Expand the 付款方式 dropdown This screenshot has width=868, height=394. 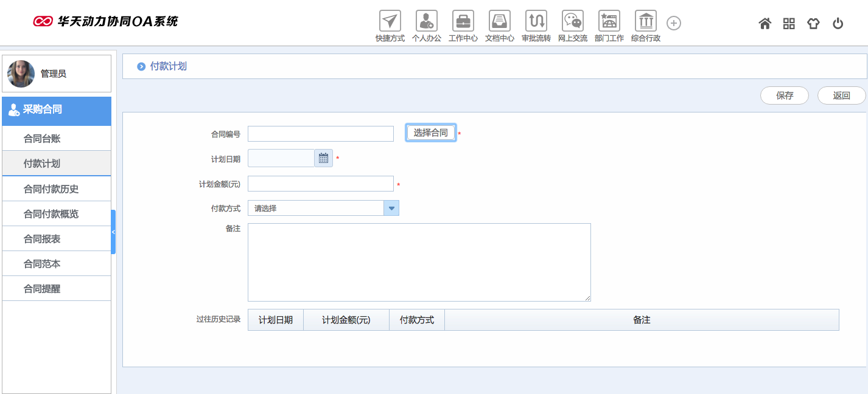click(x=391, y=208)
